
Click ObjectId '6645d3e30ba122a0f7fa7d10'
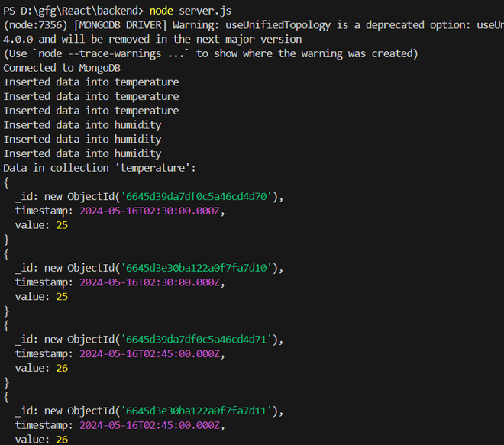196,268
